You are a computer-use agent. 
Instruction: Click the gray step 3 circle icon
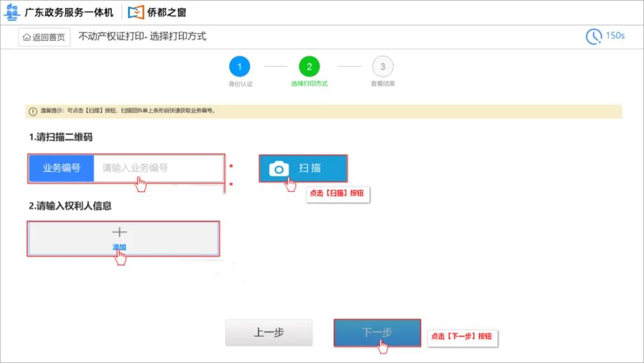383,66
